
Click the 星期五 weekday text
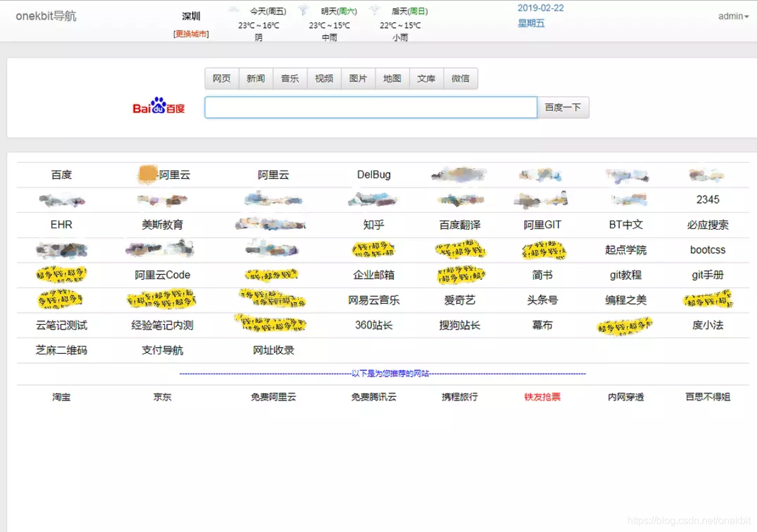531,24
